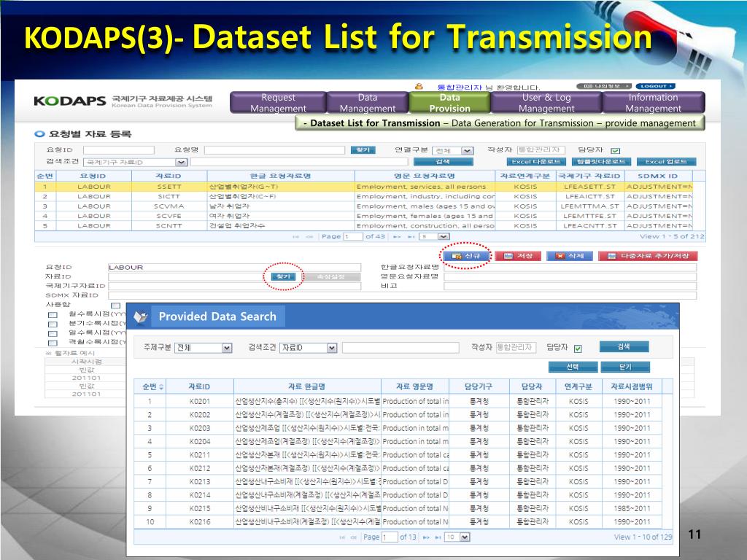747x560 pixels.
Task: Click the 선택 button in popup
Action: click(573, 367)
